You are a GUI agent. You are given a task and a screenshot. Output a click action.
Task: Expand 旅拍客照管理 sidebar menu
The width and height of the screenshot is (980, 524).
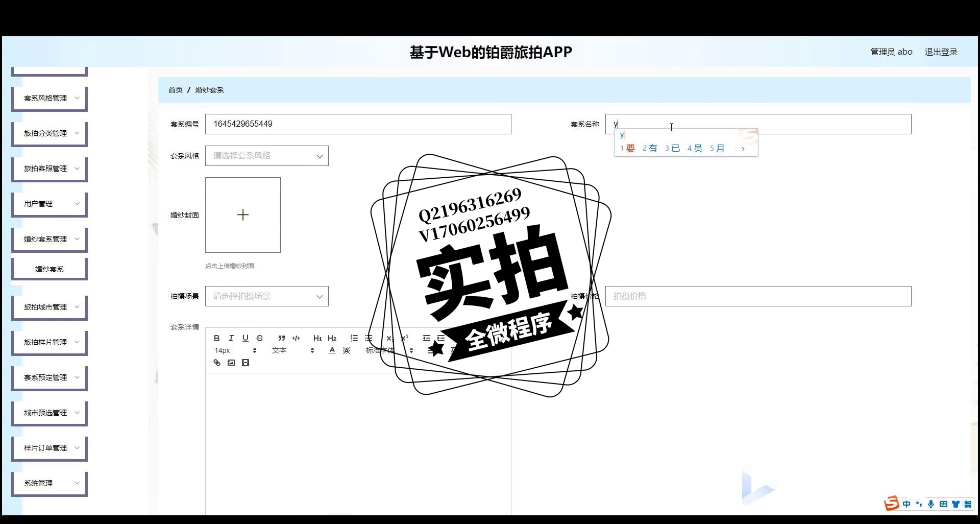[50, 169]
